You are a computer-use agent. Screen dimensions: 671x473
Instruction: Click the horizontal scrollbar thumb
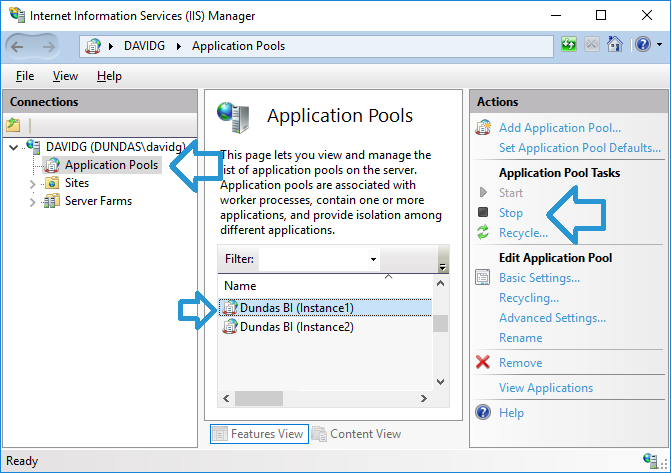pyautogui.click(x=259, y=399)
